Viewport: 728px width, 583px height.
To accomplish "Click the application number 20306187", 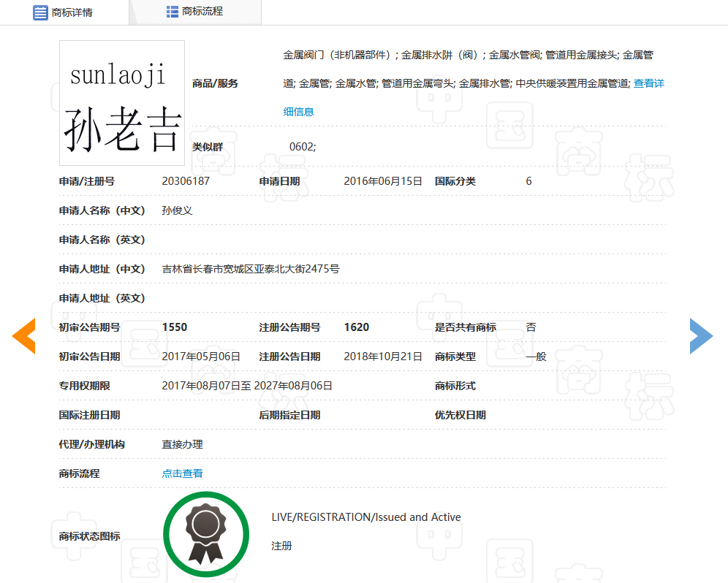I will click(x=187, y=180).
